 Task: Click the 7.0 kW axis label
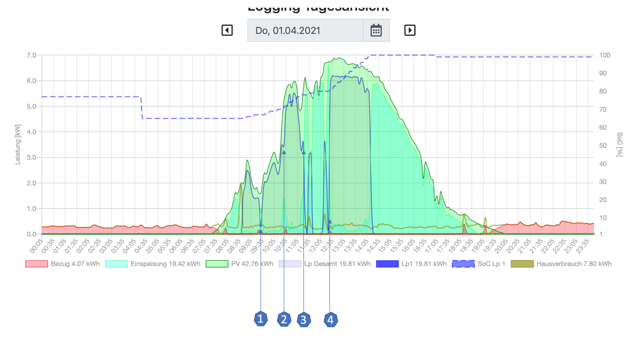(32, 55)
